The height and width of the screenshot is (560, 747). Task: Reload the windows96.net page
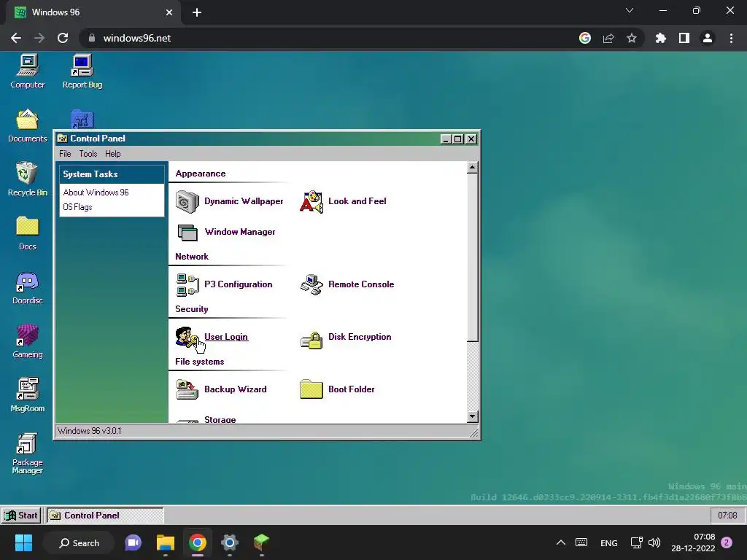click(63, 38)
